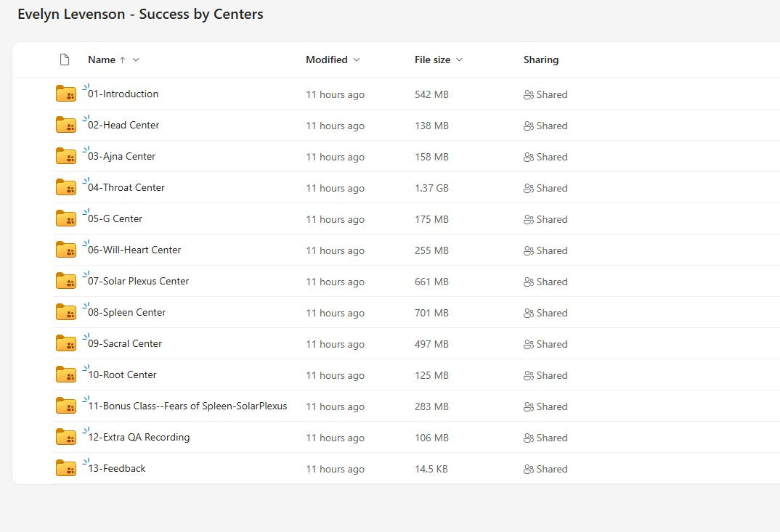
Task: Click the file type icon in the header row
Action: point(65,60)
